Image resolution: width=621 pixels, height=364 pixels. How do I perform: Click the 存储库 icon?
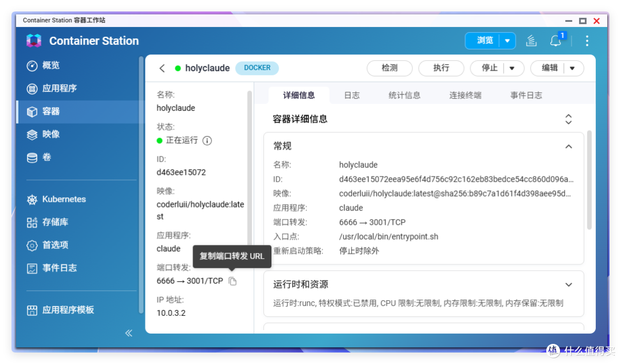(x=32, y=223)
